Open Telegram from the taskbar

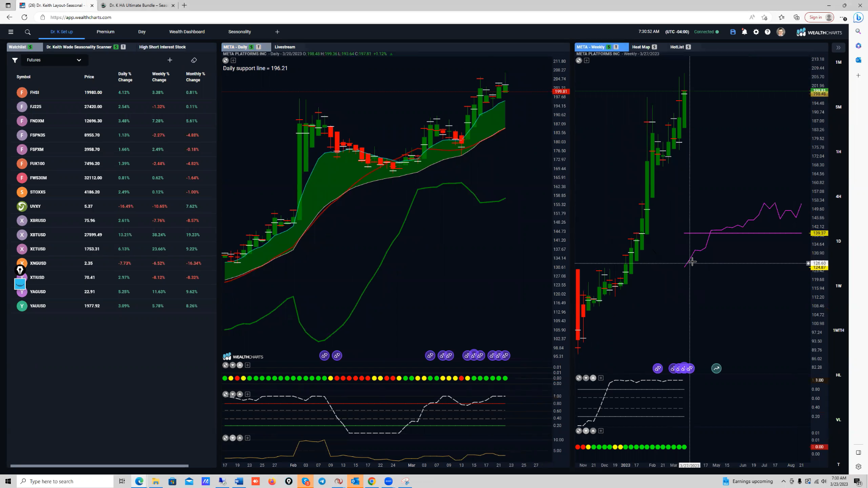pyautogui.click(x=322, y=481)
